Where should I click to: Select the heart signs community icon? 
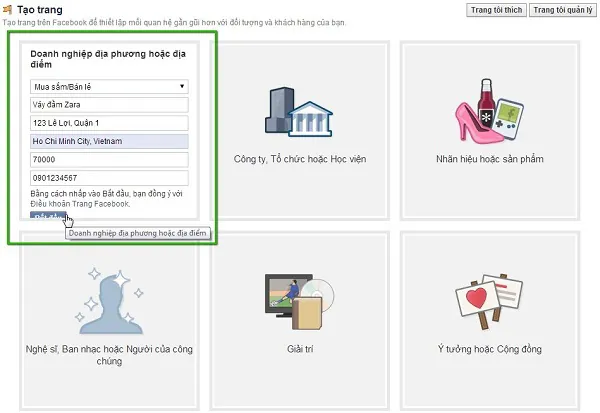pos(489,302)
